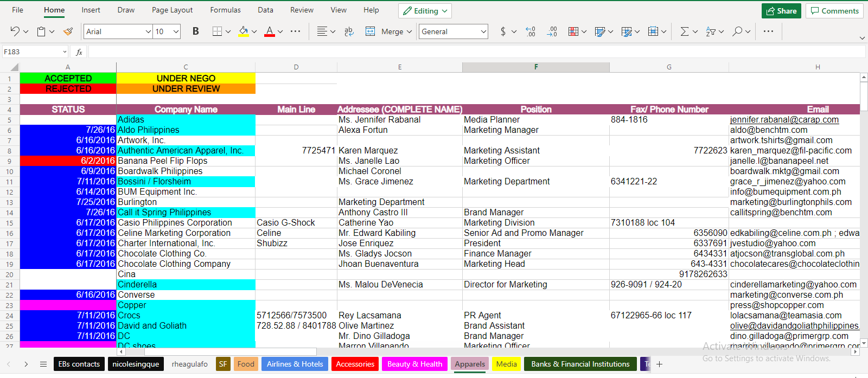Viewport: 868px width, 378px height.
Task: Switch to the Insert tab
Action: pos(91,10)
